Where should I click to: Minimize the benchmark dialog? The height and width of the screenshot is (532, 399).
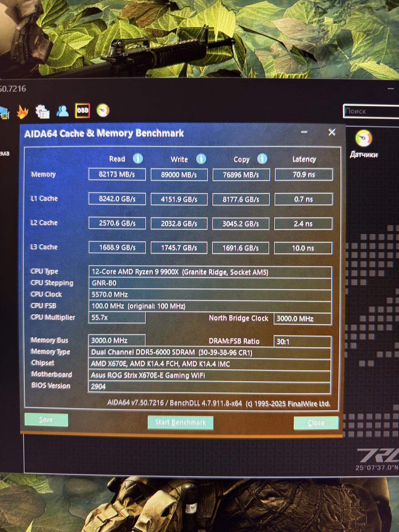[x=304, y=132]
